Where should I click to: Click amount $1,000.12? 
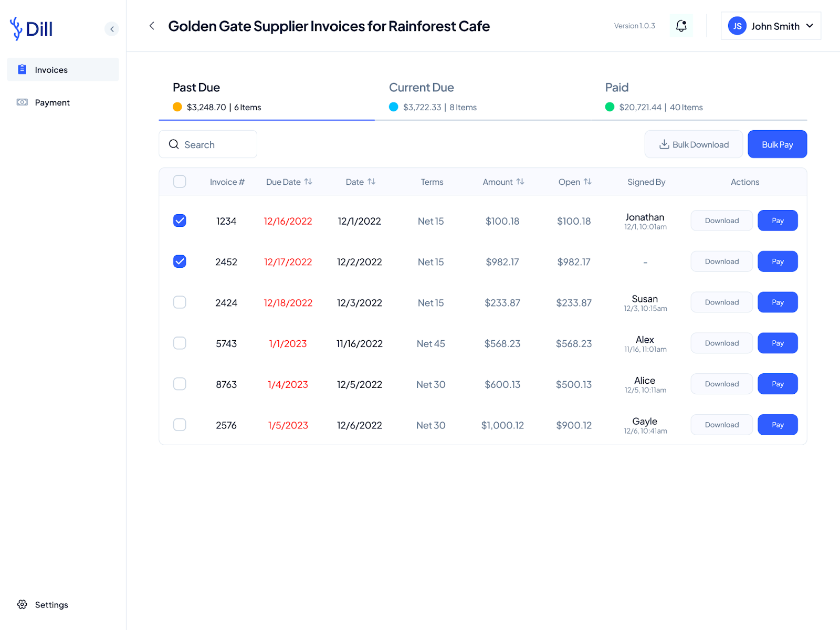tap(502, 425)
